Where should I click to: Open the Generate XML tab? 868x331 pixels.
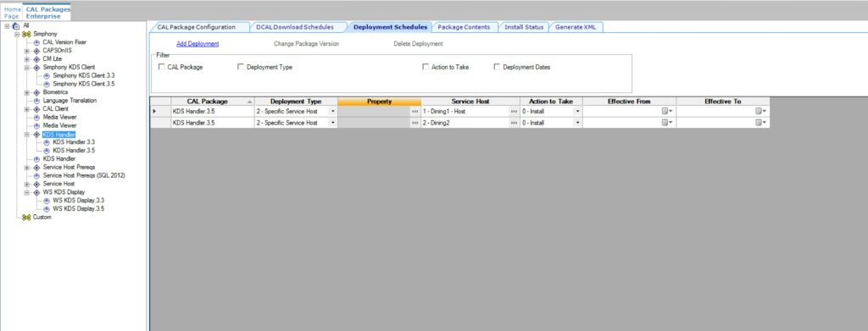tap(576, 27)
